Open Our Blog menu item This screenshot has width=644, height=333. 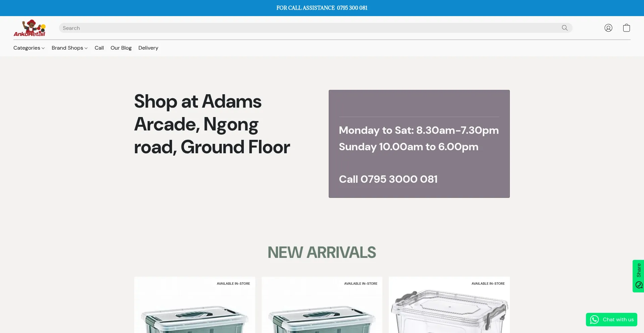pos(121,48)
